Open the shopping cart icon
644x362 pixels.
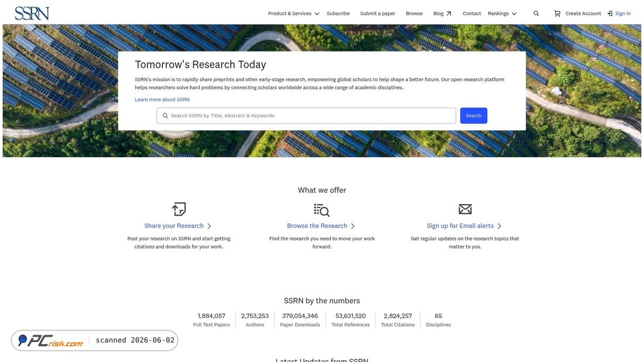(557, 13)
